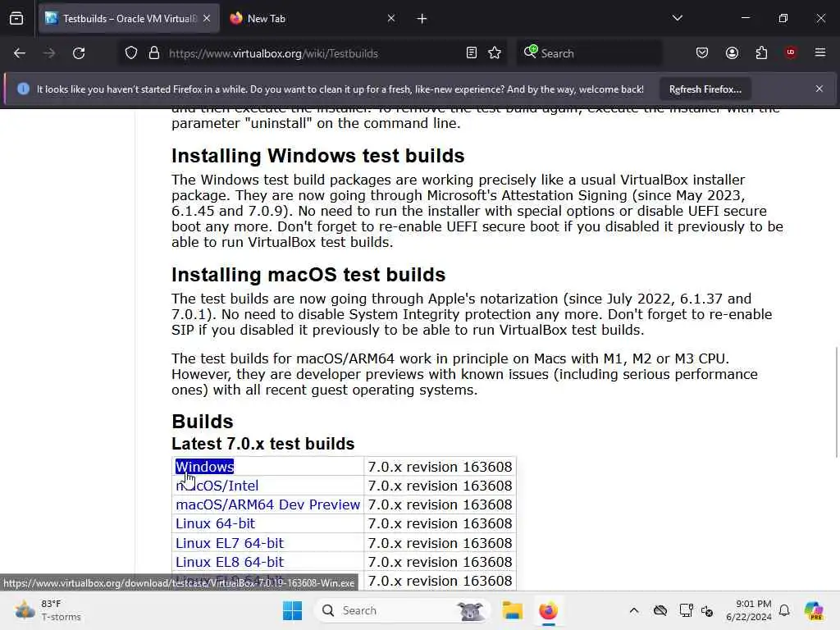
Task: Open the volume tray icon
Action: (x=707, y=610)
